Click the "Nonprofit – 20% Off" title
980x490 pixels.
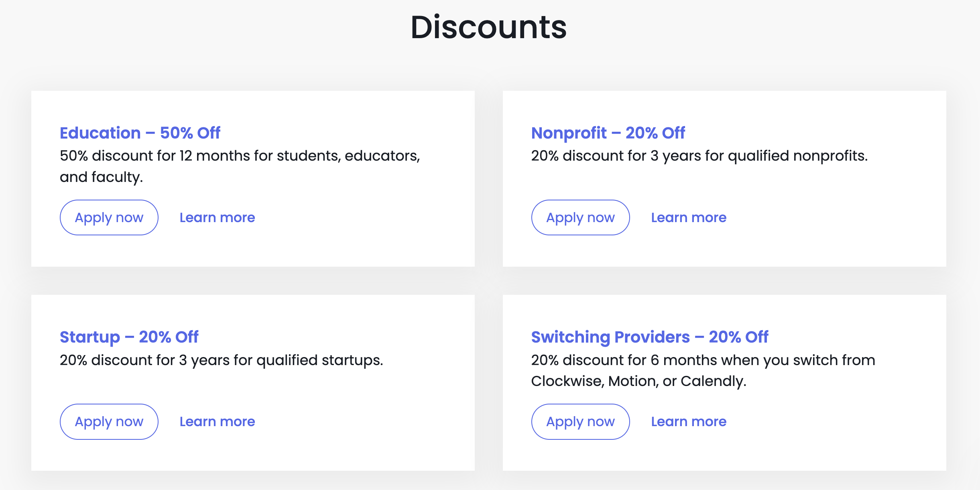tap(608, 133)
